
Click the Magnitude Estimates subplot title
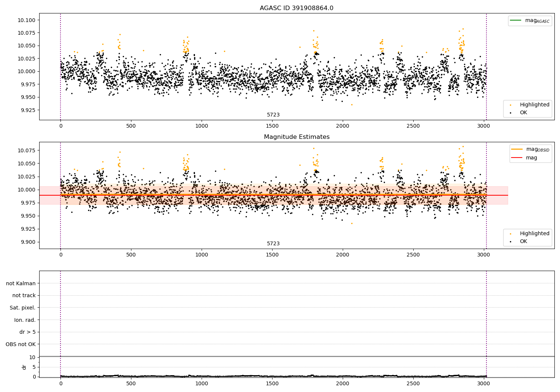(x=296, y=137)
